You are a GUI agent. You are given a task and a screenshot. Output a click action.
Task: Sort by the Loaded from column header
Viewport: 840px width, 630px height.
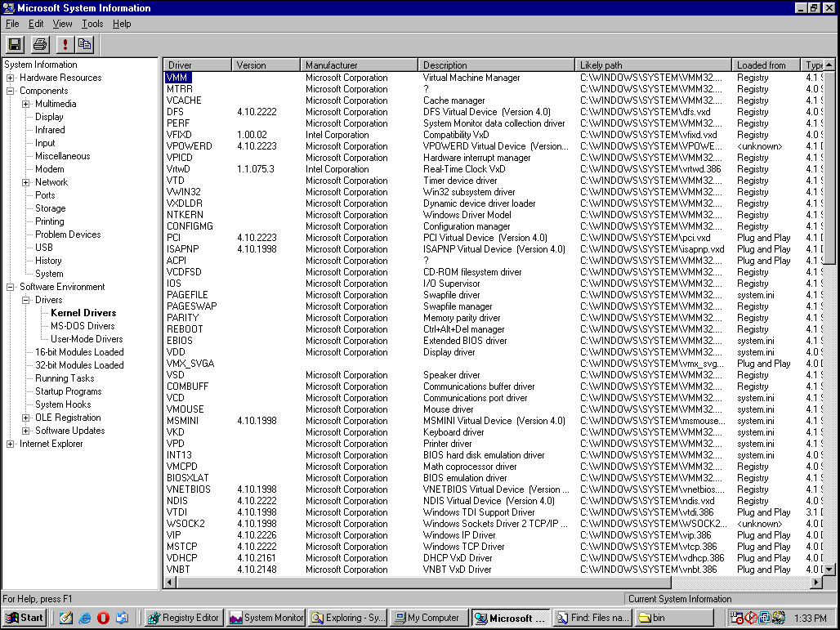766,65
